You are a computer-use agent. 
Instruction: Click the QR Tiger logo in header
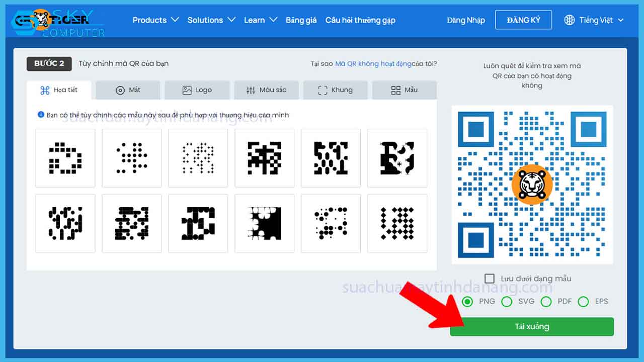click(52, 20)
